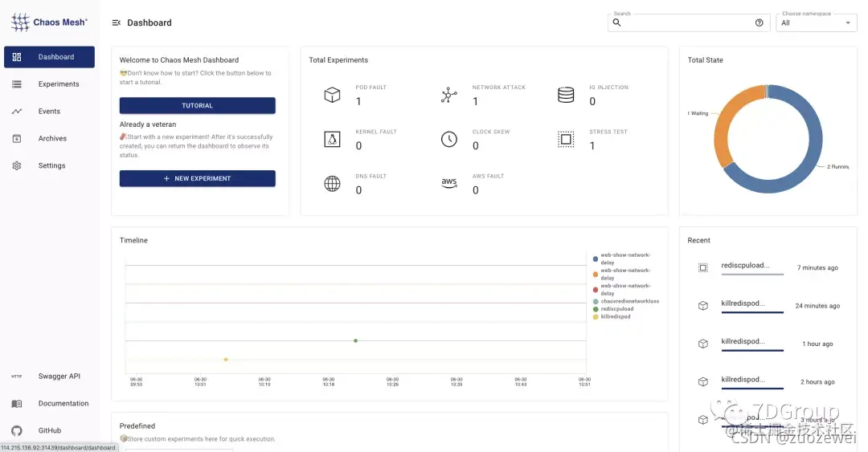Click the search help question icon

tap(759, 22)
